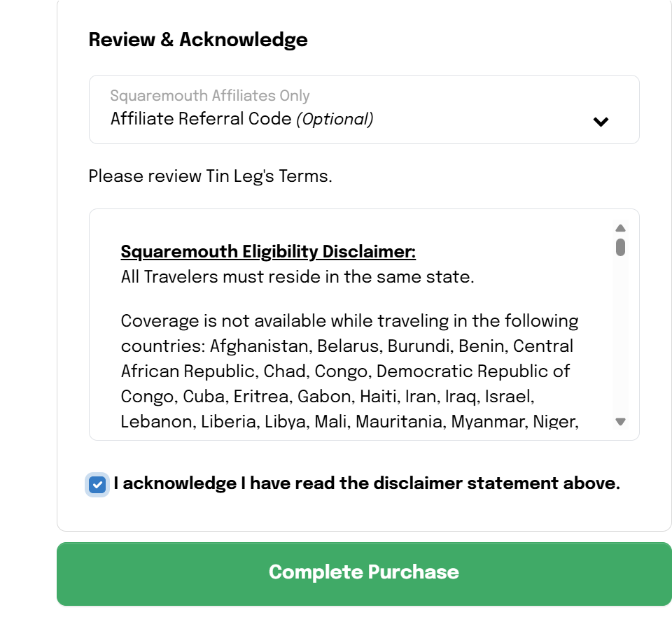Uncheck the disclaimer acknowledgment checkbox
Image resolution: width=672 pixels, height=624 pixels.
click(97, 484)
